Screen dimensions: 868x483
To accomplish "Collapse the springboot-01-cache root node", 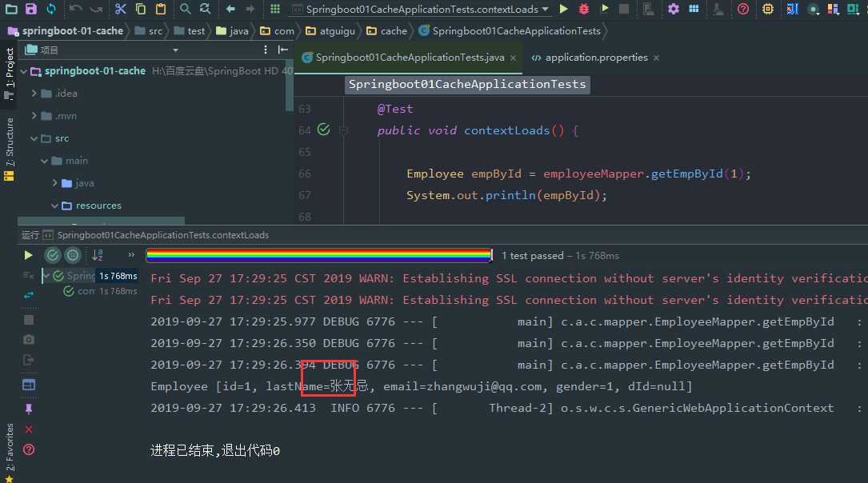I will pyautogui.click(x=24, y=71).
